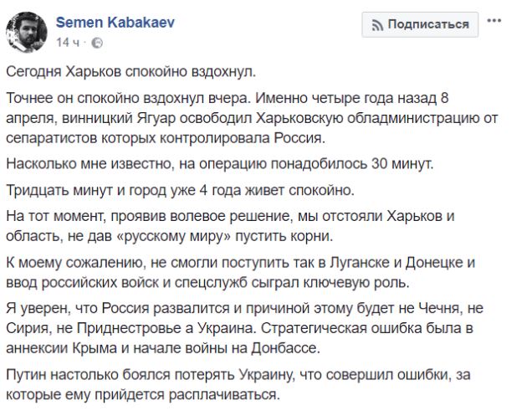Click the paragraph starting 'Точнее он спокойно'
The image size is (532, 416).
coord(252,118)
